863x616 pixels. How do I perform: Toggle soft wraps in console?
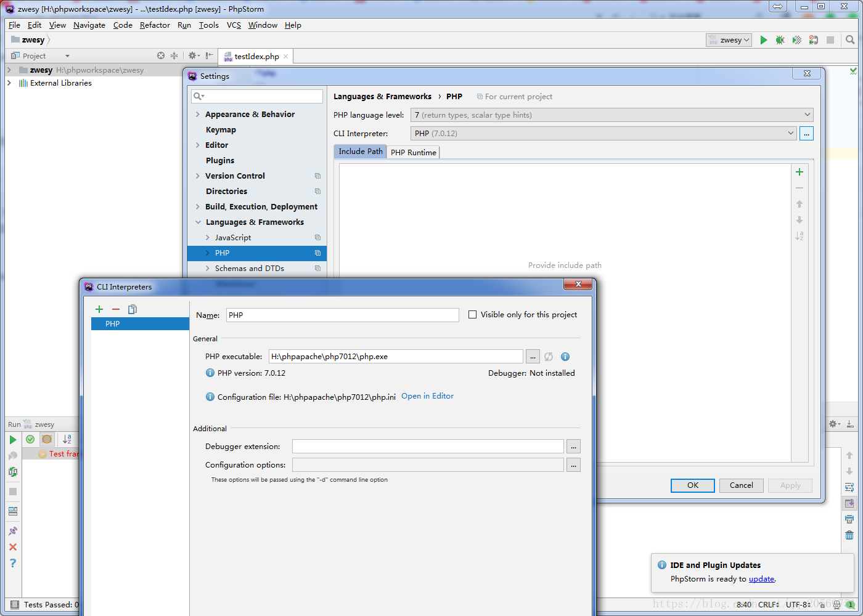point(849,487)
